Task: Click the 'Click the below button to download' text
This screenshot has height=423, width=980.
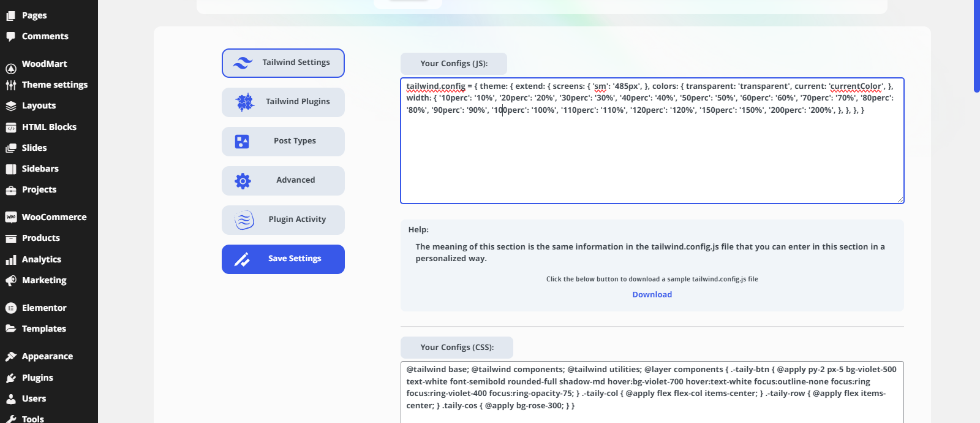Action: point(652,279)
